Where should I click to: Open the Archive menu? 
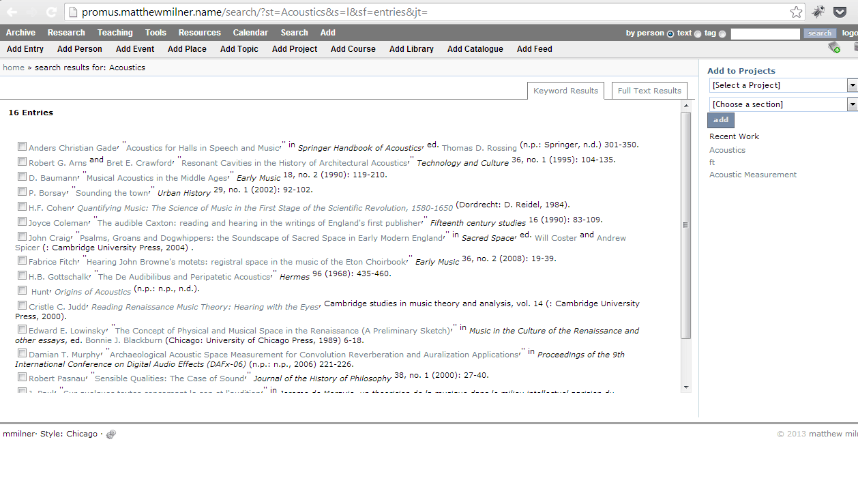20,33
